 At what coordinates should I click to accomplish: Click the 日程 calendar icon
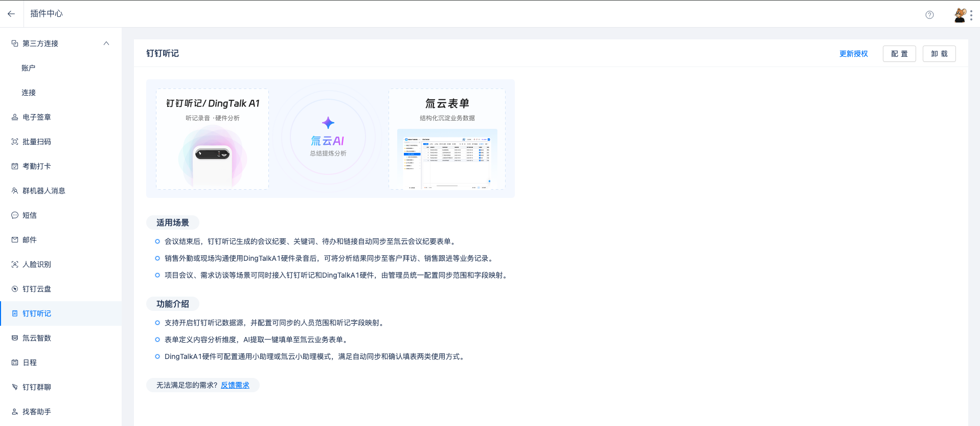pos(15,363)
